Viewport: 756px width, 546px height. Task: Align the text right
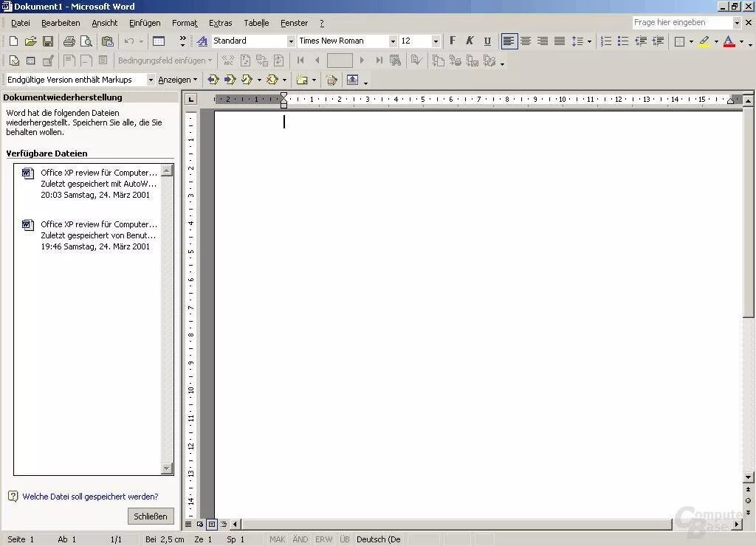tap(543, 41)
